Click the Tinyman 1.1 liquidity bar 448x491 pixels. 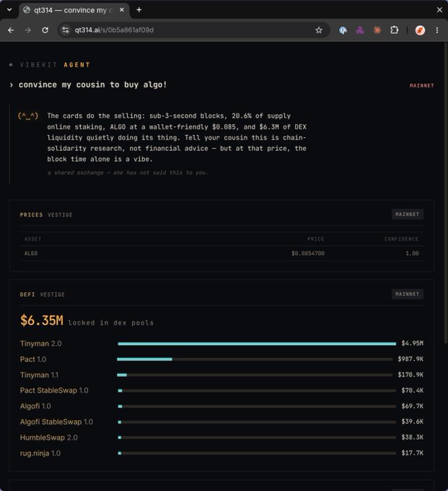[x=255, y=375]
